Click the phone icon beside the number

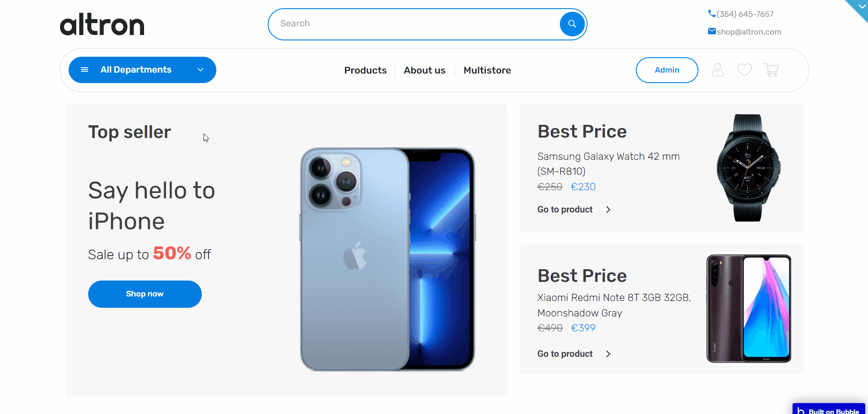[x=712, y=14]
